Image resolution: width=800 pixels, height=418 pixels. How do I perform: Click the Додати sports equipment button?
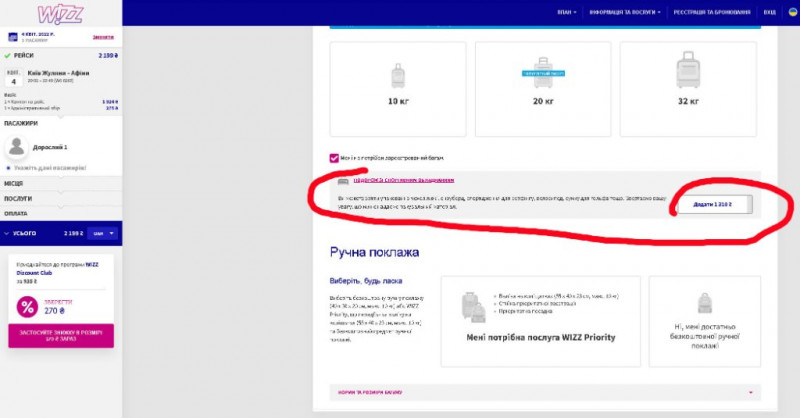714,204
